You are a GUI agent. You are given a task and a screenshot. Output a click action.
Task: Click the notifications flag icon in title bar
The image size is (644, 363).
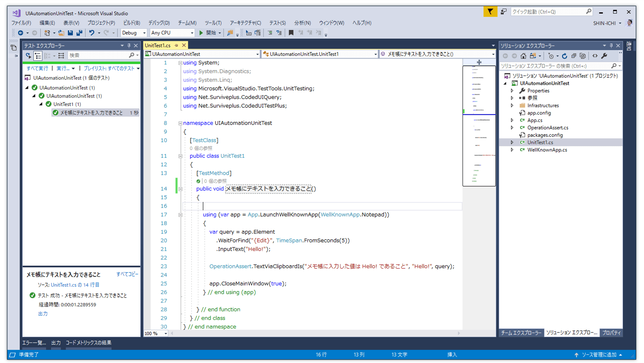(490, 12)
